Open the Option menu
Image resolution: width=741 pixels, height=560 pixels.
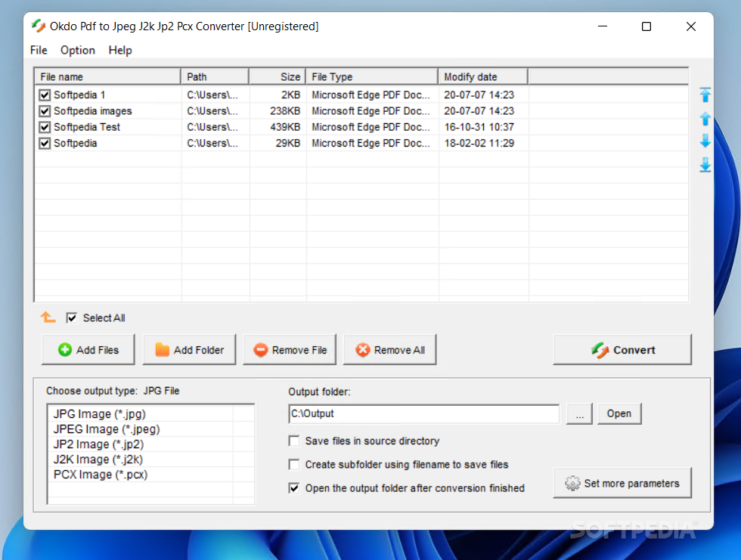point(77,50)
